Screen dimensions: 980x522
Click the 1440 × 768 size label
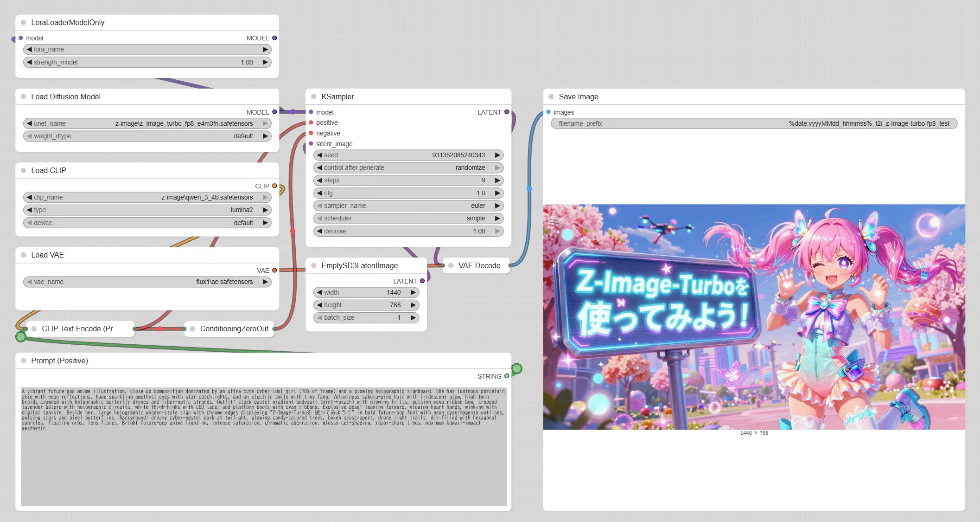click(754, 433)
